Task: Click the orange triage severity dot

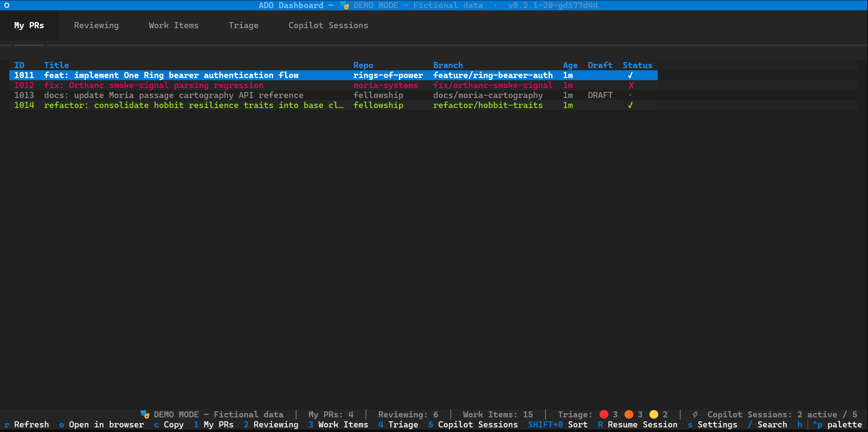Action: pos(629,414)
